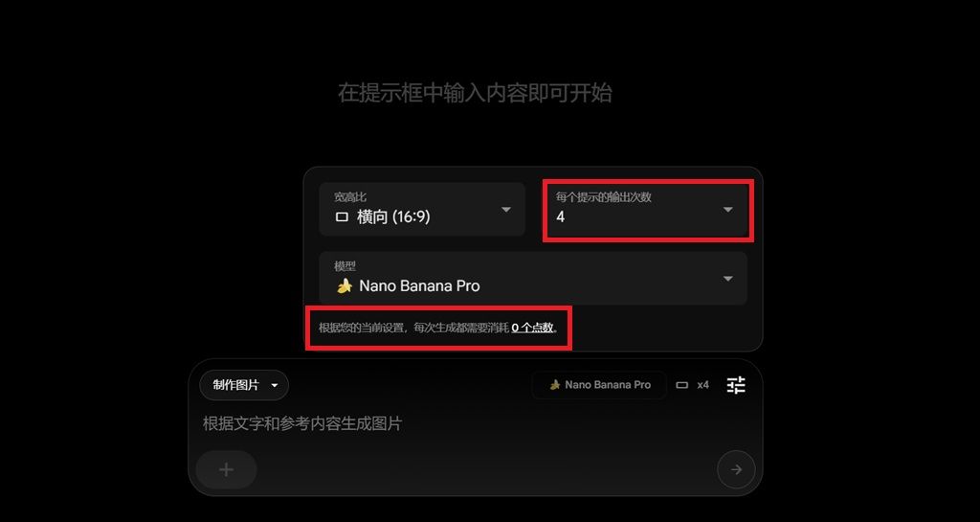Click the banana icon in the model field
The height and width of the screenshot is (522, 980).
[x=345, y=286]
